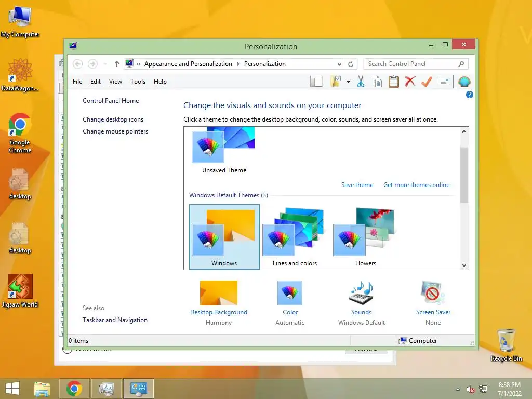This screenshot has height=399, width=532.
Task: Open Desktop Background settings
Action: point(219,303)
